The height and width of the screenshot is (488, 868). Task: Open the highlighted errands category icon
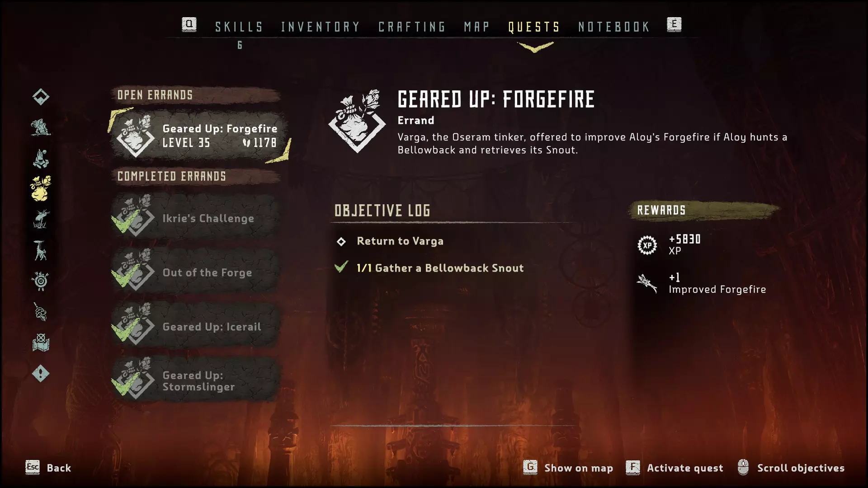pyautogui.click(x=41, y=188)
